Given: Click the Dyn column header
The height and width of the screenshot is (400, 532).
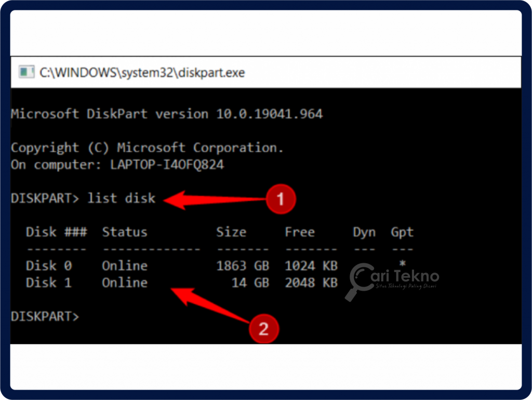Looking at the screenshot, I should [x=364, y=232].
